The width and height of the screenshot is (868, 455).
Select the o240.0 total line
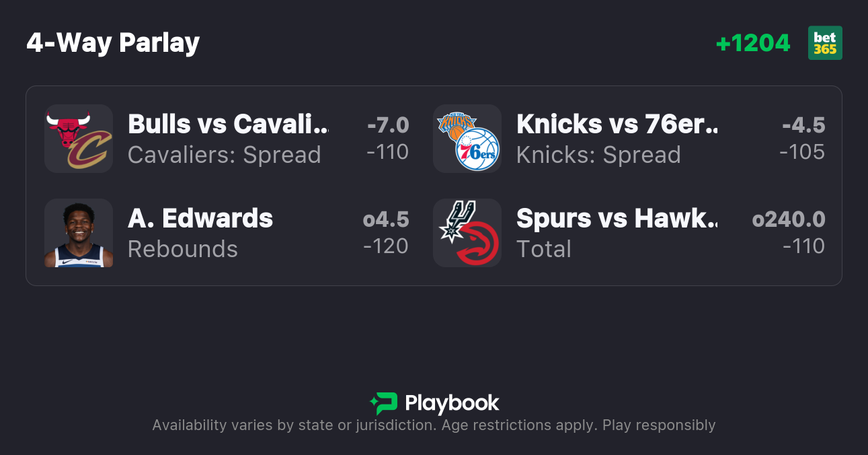tap(789, 219)
